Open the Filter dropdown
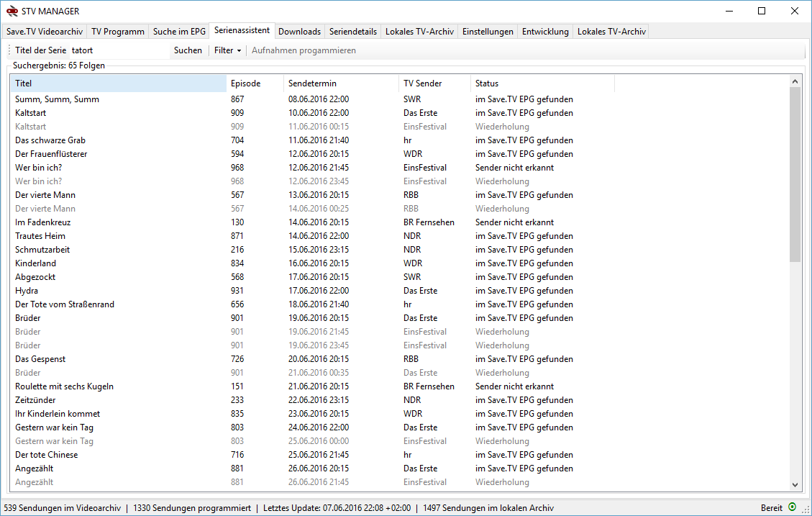This screenshot has width=812, height=516. pyautogui.click(x=227, y=50)
